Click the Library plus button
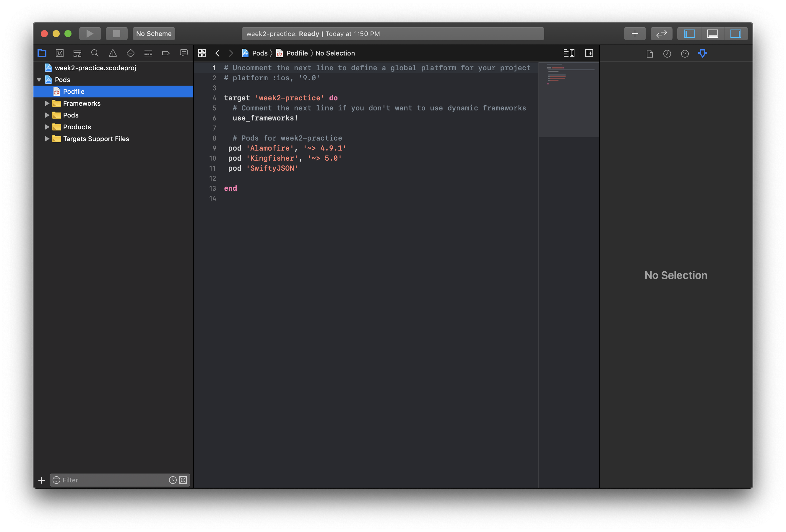This screenshot has height=532, width=786. pos(634,33)
